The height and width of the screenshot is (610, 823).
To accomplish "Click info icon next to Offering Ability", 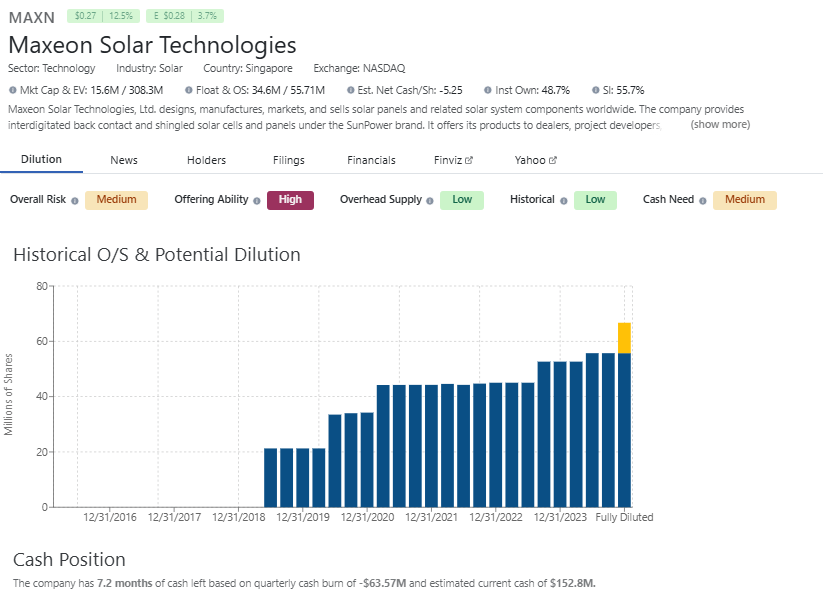I will tap(257, 200).
